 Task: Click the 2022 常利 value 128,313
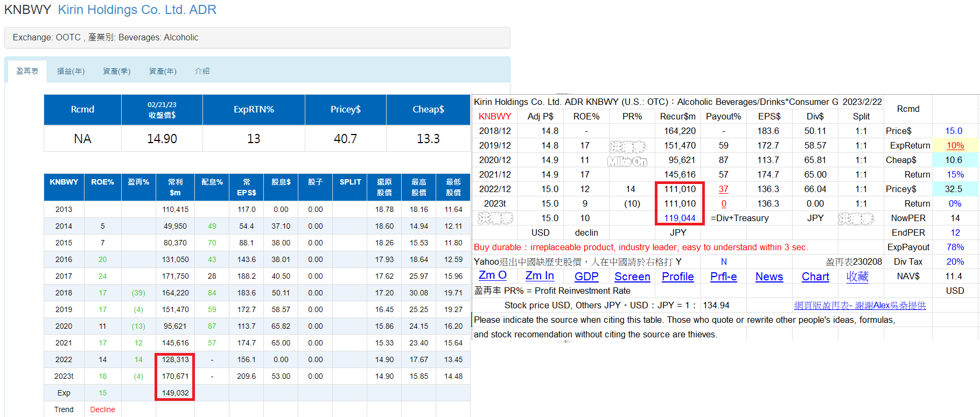175,359
